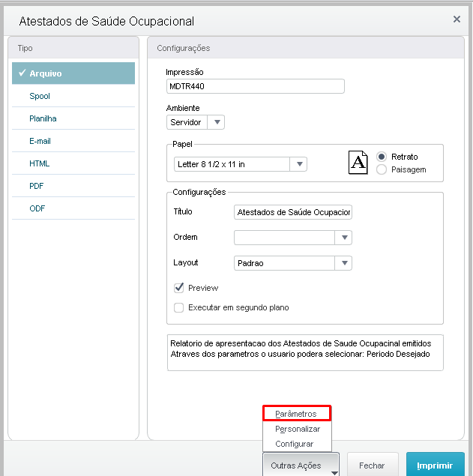This screenshot has height=476, width=473.
Task: Choose Personalizar from the popup menu
Action: coord(297,429)
